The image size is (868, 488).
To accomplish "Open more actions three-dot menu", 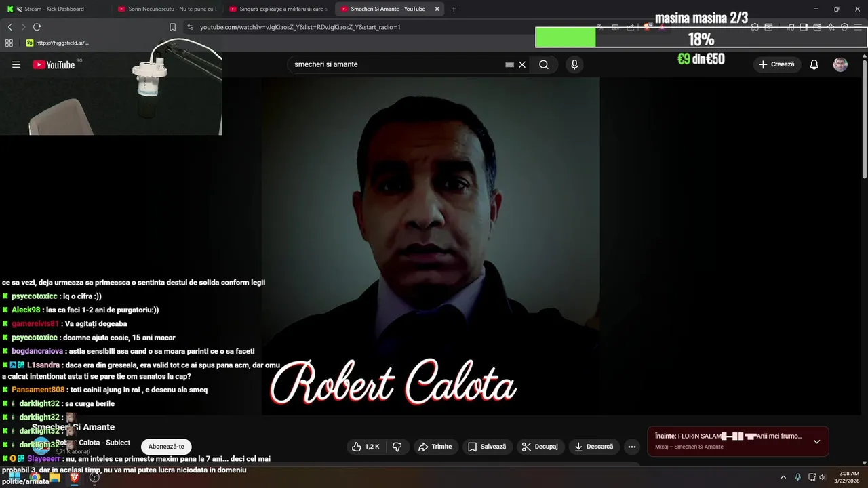I will tap(632, 447).
